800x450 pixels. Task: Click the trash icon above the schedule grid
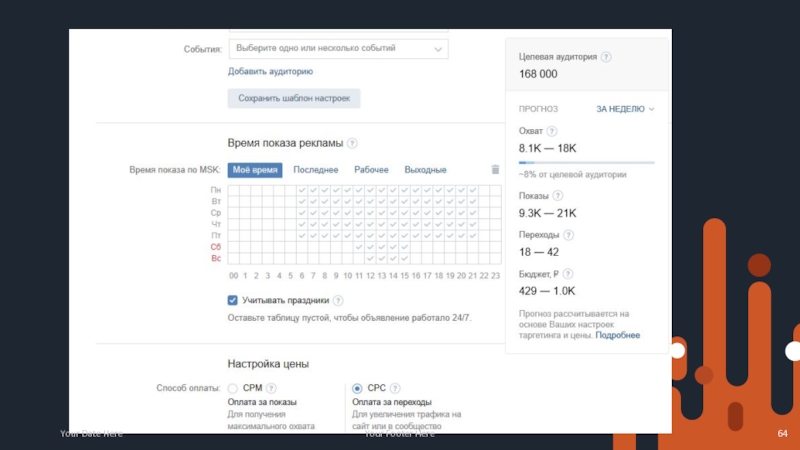[x=494, y=170]
